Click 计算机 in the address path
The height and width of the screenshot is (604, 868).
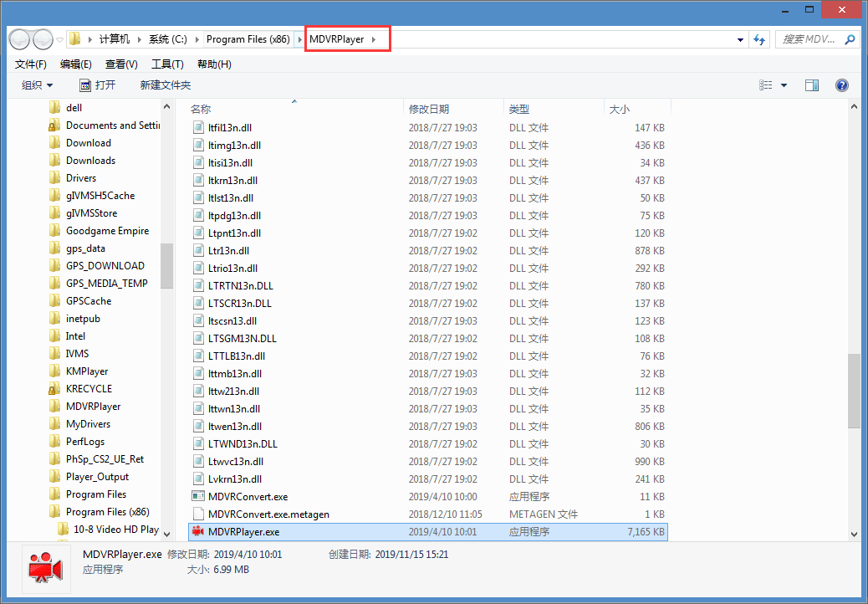(115, 39)
